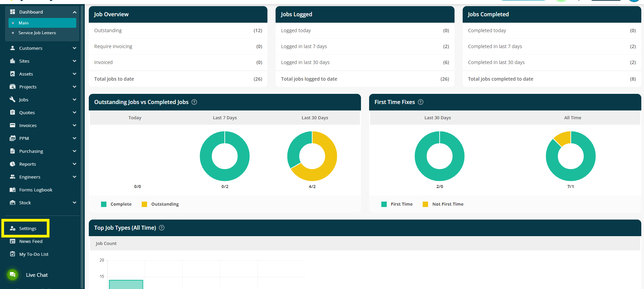Click the Live Chat label

[x=37, y=275]
